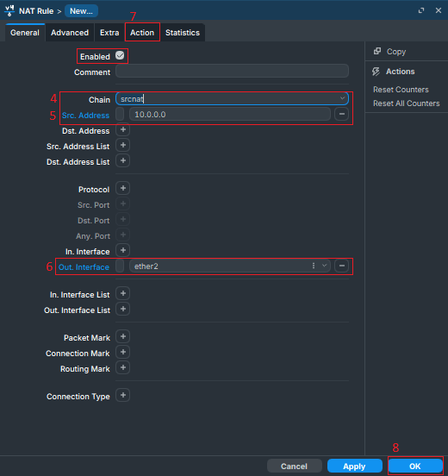448x476 pixels.
Task: Switch to the Advanced tab
Action: point(70,33)
